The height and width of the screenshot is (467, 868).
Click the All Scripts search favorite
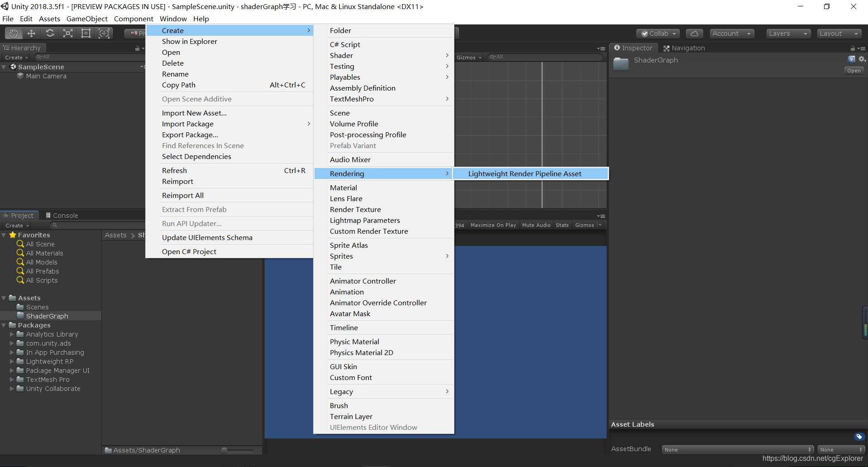pyautogui.click(x=37, y=280)
